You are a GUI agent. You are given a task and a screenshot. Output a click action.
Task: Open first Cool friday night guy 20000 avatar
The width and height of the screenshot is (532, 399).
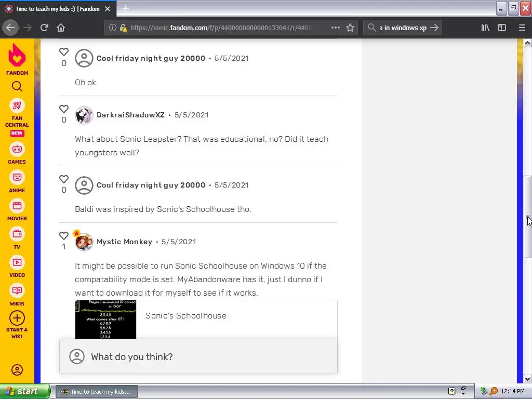click(x=84, y=58)
